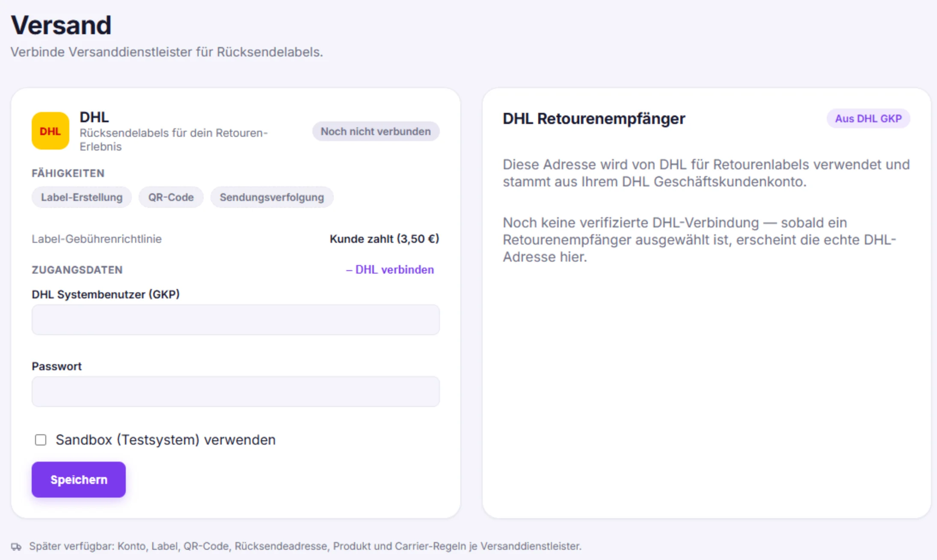Click the truck icon in footer note

coord(16,546)
